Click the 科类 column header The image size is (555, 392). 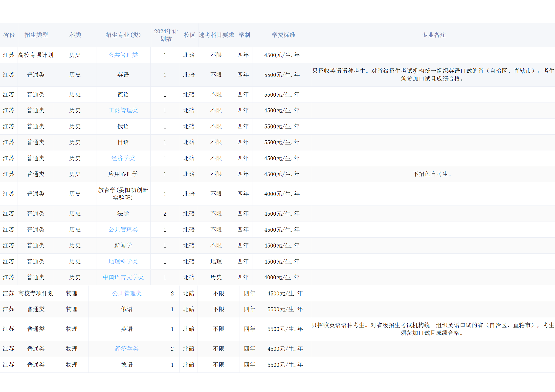75,35
